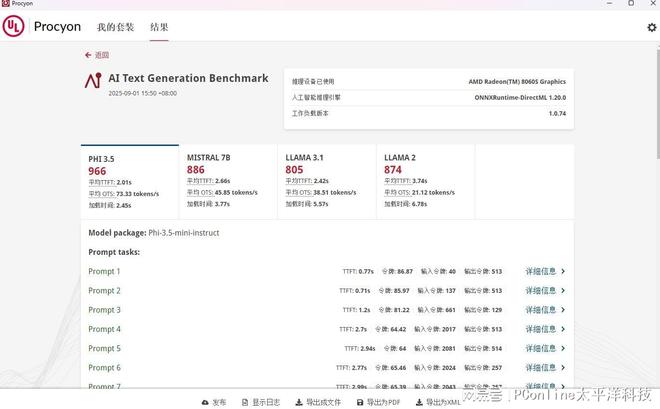Click the Prompt 6 label
This screenshot has width=660, height=409.
click(104, 368)
